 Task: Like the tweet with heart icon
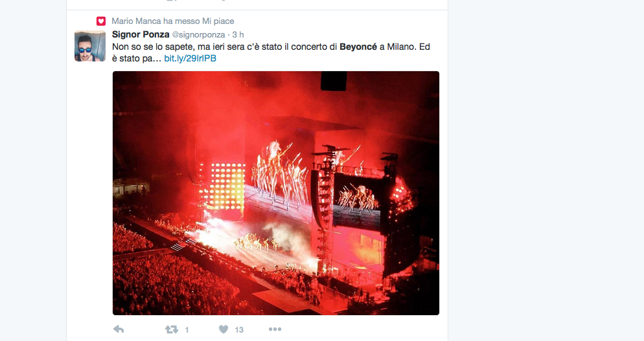tap(224, 329)
